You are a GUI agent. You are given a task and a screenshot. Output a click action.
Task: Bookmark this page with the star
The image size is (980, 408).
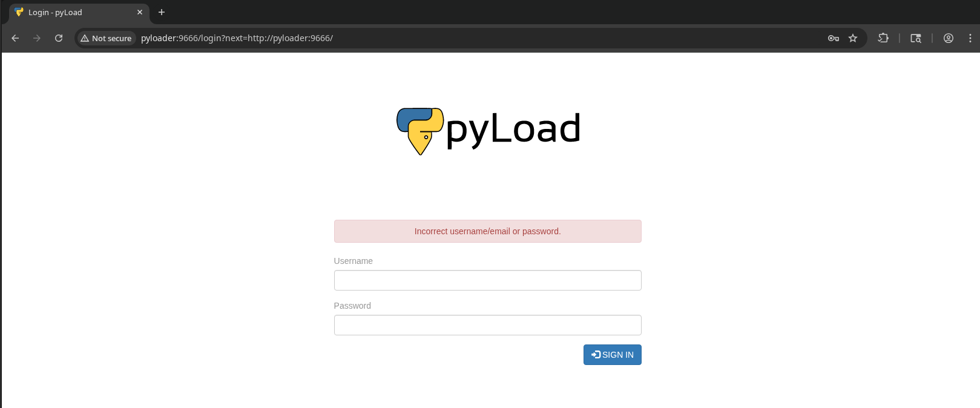tap(853, 38)
